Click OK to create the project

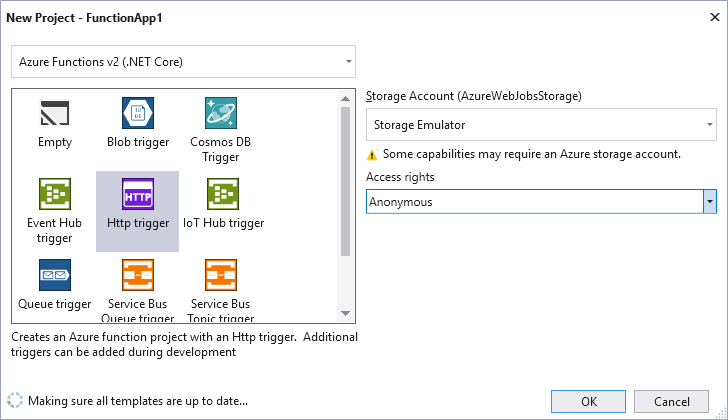(x=589, y=401)
